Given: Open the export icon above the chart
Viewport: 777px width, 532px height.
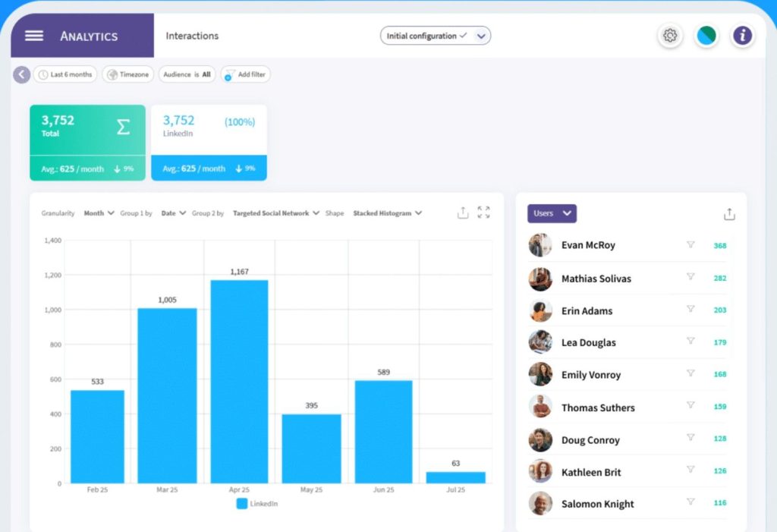Looking at the screenshot, I should click(x=463, y=213).
